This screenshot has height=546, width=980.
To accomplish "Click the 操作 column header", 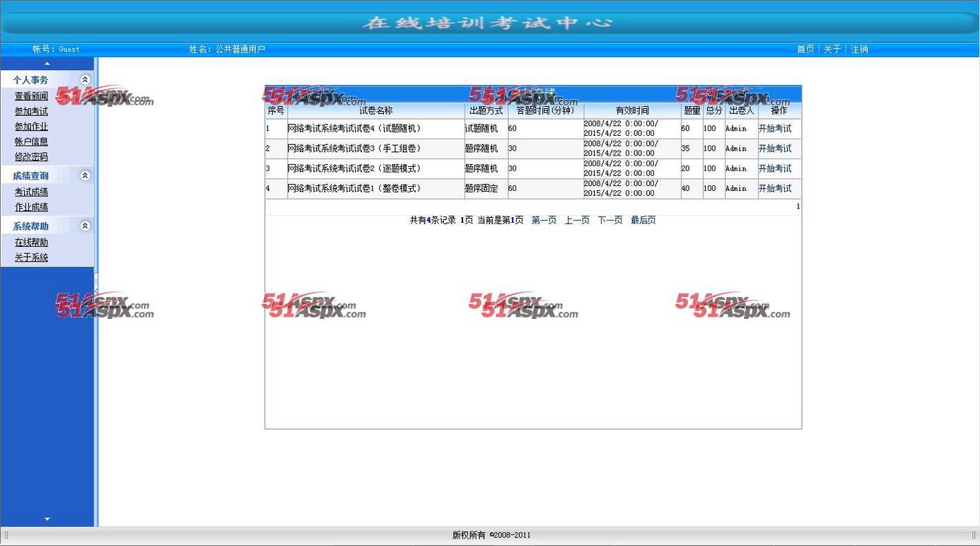I will click(779, 110).
